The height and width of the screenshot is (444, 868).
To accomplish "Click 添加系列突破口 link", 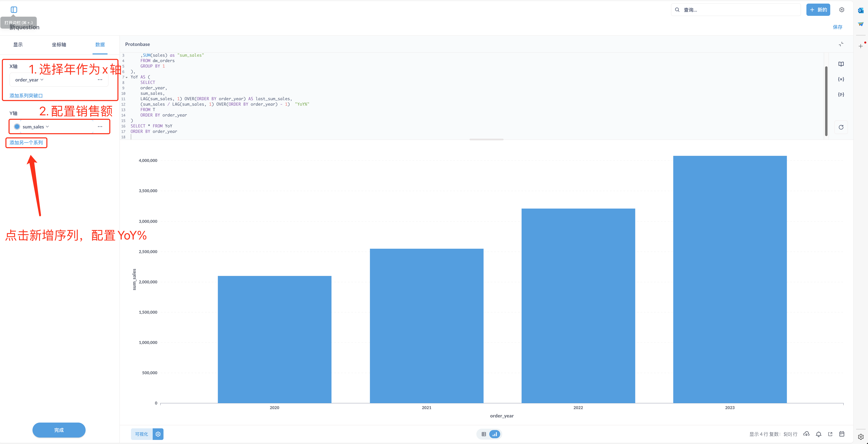I will point(26,96).
